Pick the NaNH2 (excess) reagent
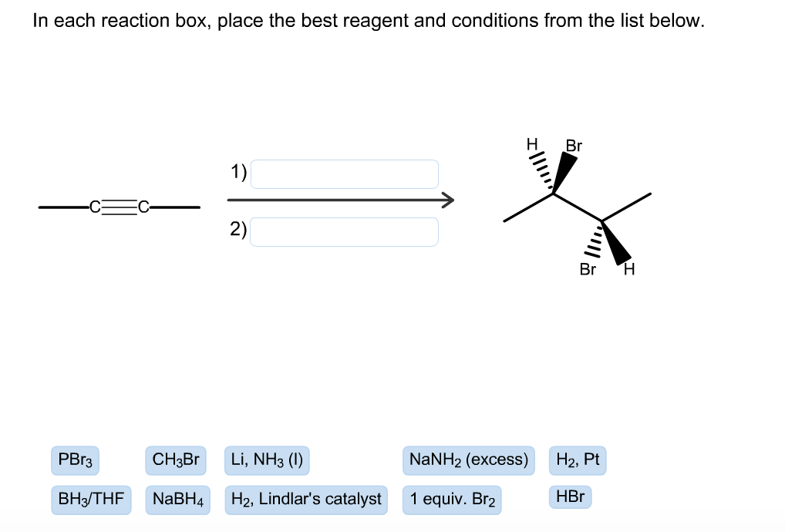 [x=469, y=460]
